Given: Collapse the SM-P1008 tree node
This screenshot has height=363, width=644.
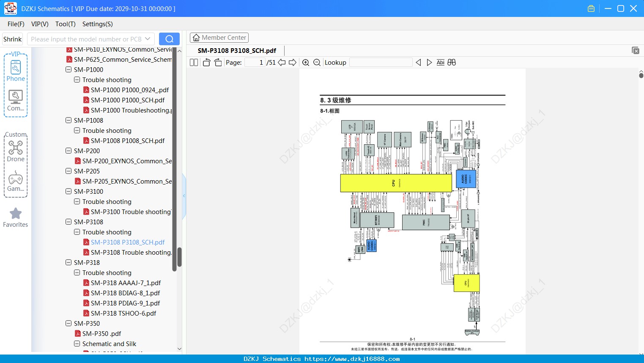Looking at the screenshot, I should point(69,120).
